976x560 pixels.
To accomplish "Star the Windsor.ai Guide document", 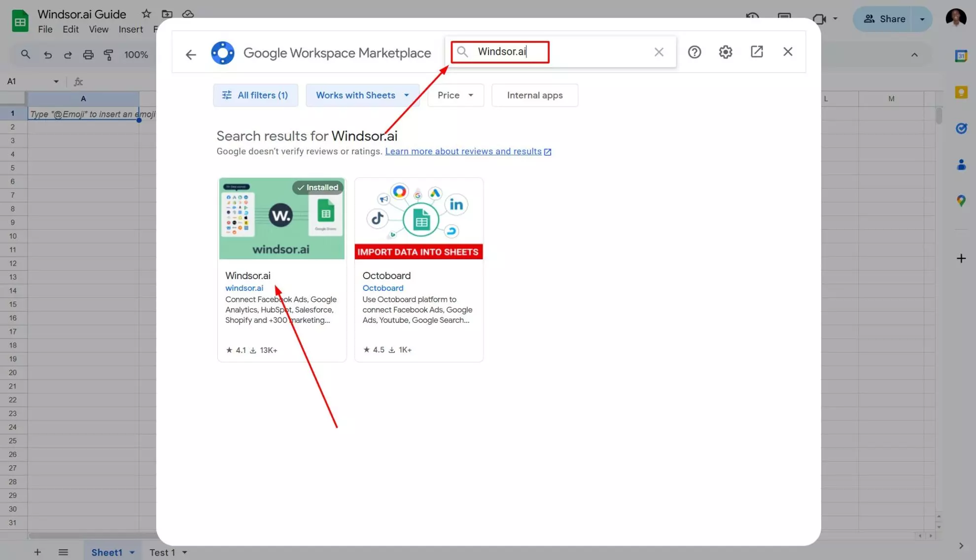I will (146, 14).
